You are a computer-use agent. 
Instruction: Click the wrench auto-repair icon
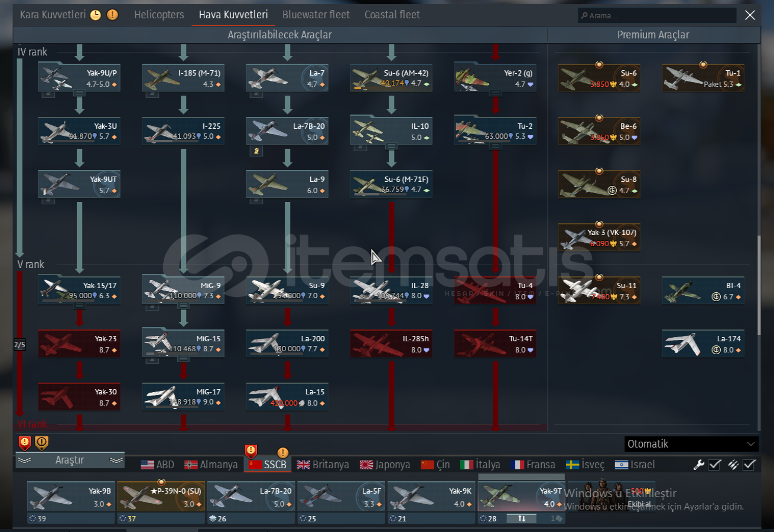coord(699,465)
